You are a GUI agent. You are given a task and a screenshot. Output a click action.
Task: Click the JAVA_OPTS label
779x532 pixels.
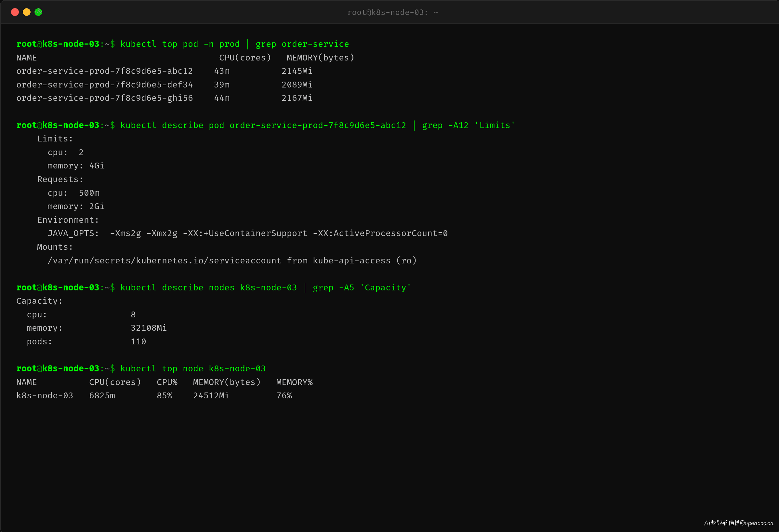[x=73, y=234]
